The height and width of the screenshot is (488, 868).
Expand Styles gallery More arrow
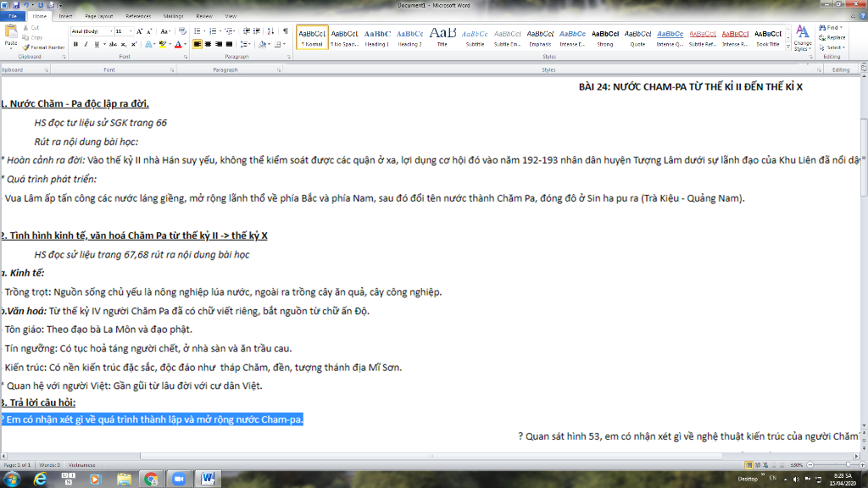788,47
